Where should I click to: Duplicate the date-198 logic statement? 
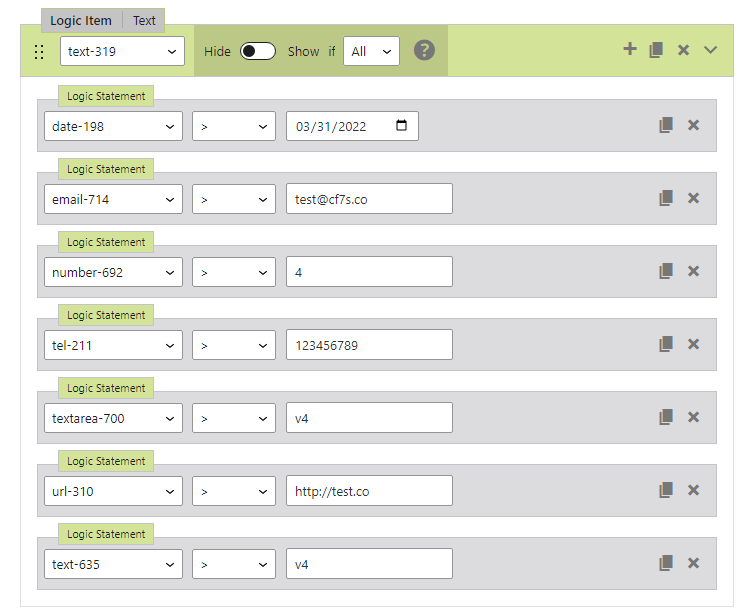click(x=666, y=125)
